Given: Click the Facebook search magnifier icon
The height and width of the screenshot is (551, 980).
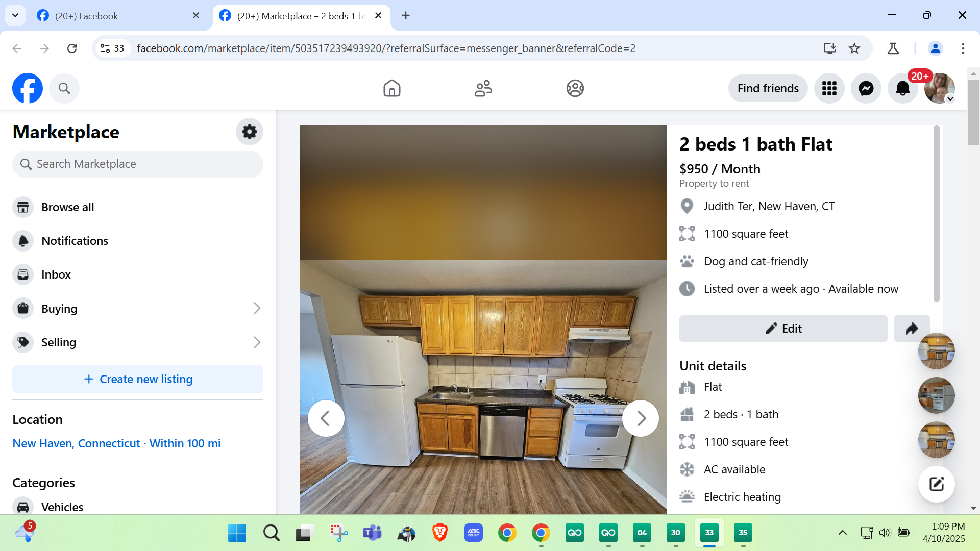Looking at the screenshot, I should coord(64,88).
